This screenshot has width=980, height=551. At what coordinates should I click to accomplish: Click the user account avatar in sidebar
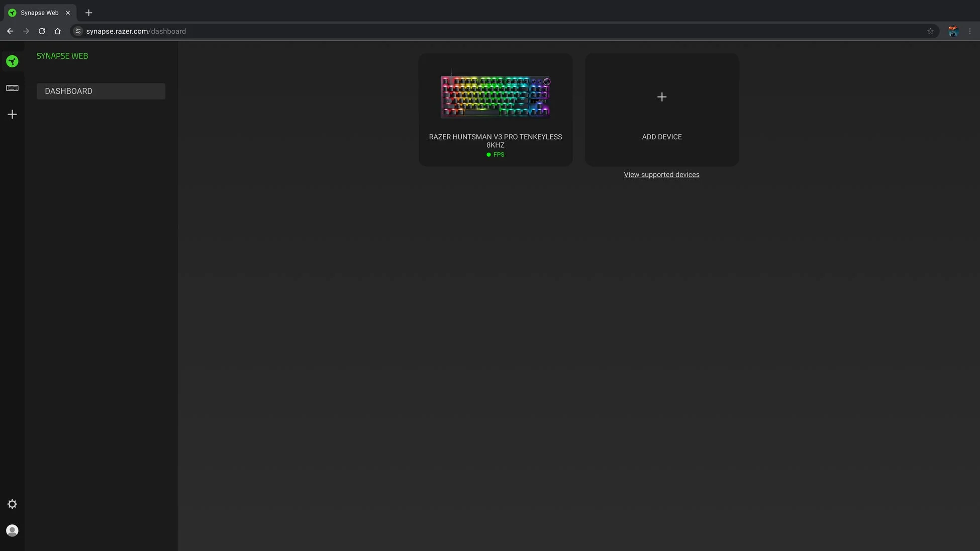coord(12,530)
